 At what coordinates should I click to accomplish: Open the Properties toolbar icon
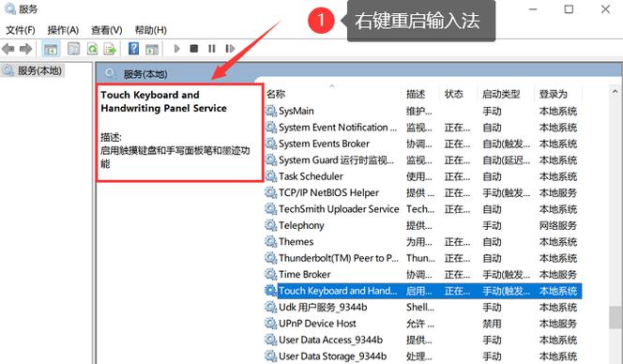73,49
